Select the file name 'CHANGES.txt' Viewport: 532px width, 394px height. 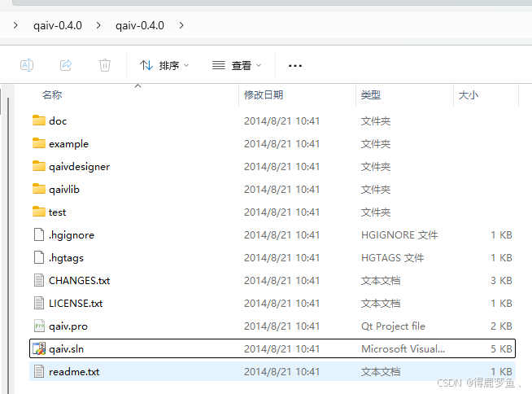pos(79,281)
